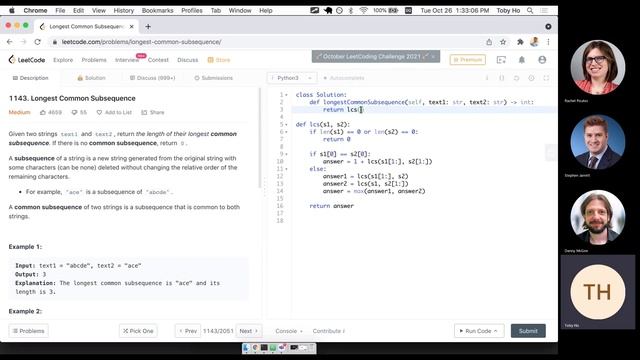This screenshot has width=640, height=360.
Task: Click the Share problem button
Action: (x=153, y=112)
